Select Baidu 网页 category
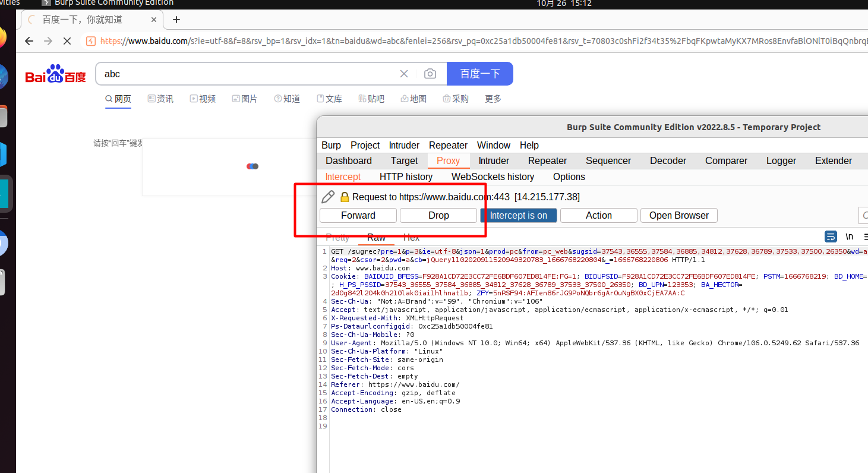 point(118,99)
